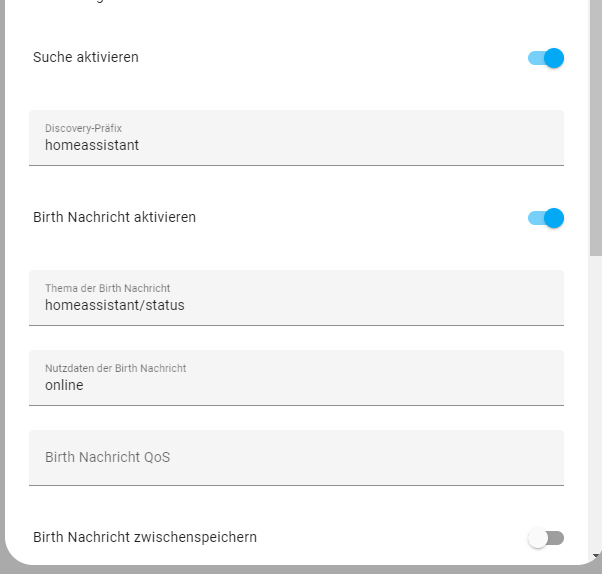This screenshot has width=602, height=574.
Task: Click the scroll-down arrow at bottom right
Action: [x=596, y=555]
